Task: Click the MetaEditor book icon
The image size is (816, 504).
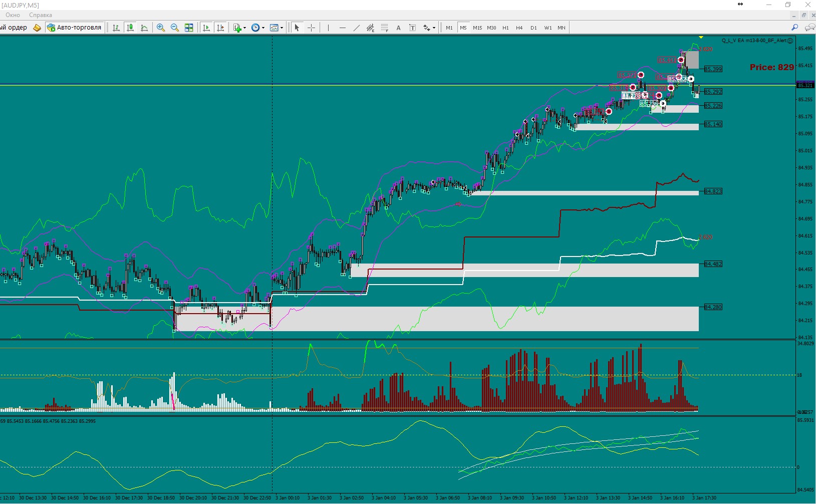Action: 37,28
